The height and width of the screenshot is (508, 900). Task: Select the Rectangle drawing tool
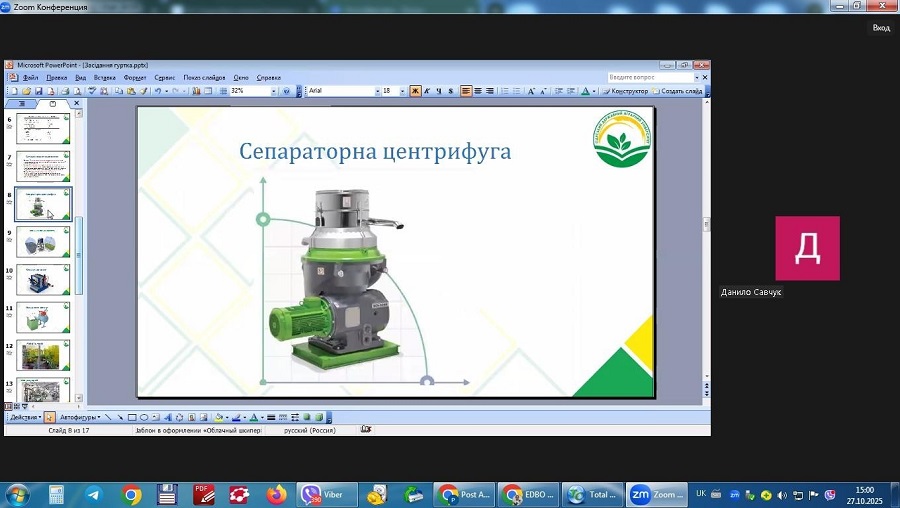[x=132, y=417]
